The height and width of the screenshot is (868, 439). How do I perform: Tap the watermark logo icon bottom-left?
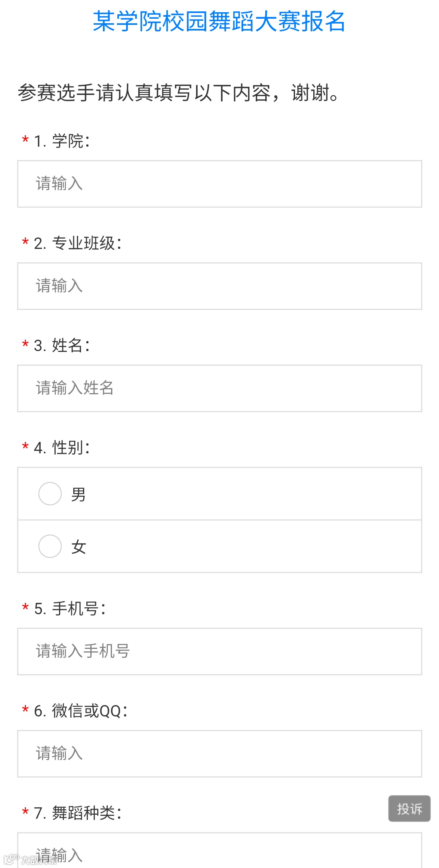(x=11, y=859)
